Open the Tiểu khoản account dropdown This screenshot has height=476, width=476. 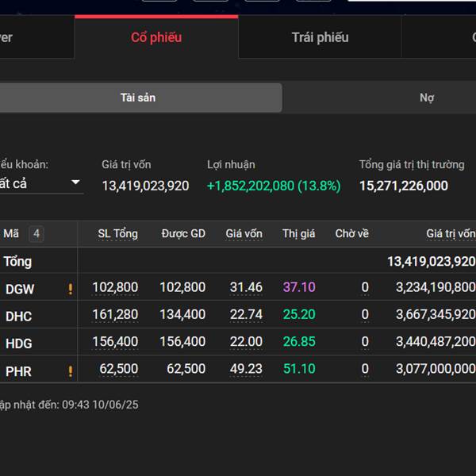(42, 183)
